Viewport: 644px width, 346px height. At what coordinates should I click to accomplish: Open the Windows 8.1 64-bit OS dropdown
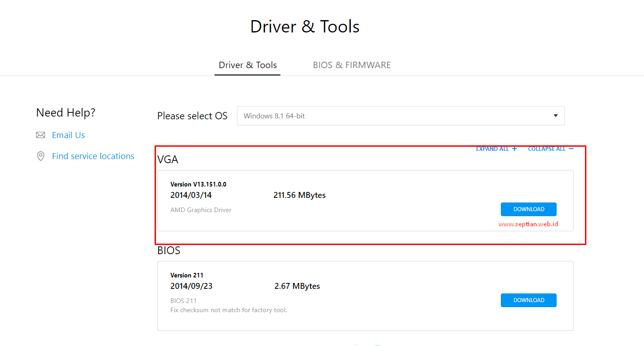[401, 116]
